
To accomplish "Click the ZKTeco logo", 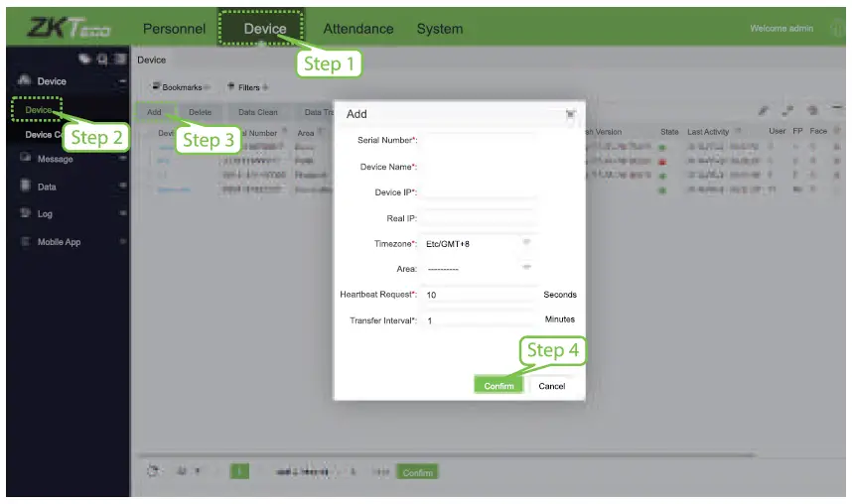I will [x=69, y=27].
